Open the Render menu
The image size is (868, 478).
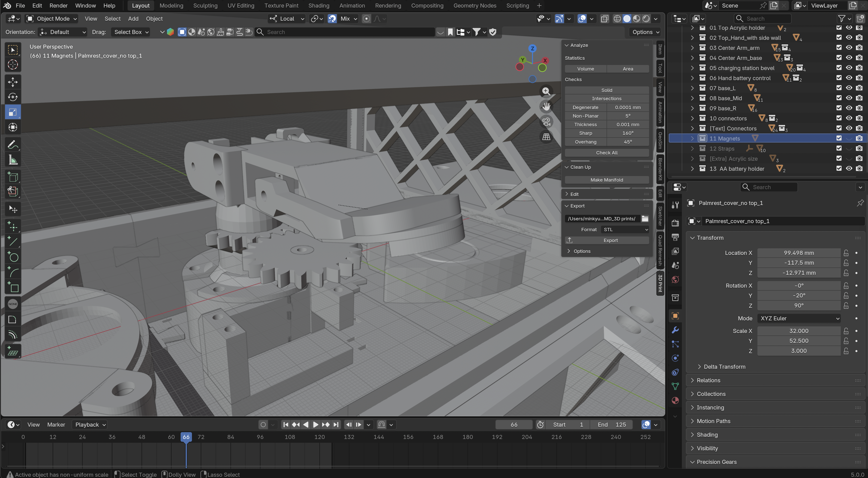pyautogui.click(x=58, y=5)
